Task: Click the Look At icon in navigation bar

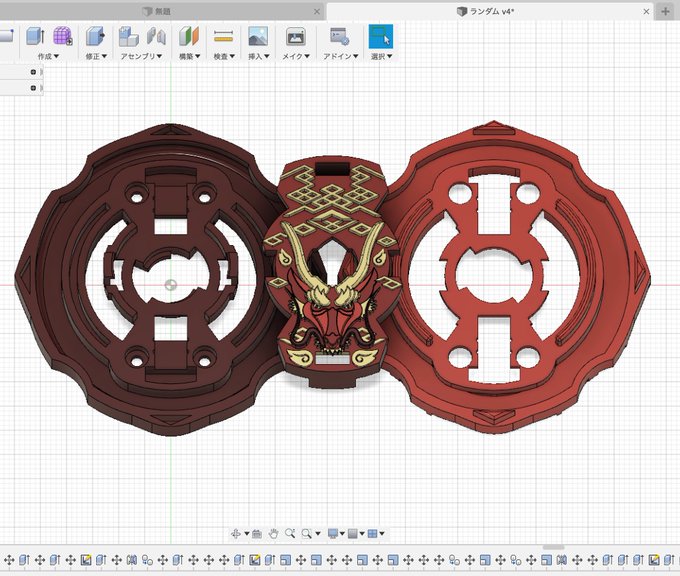Action: tap(257, 533)
